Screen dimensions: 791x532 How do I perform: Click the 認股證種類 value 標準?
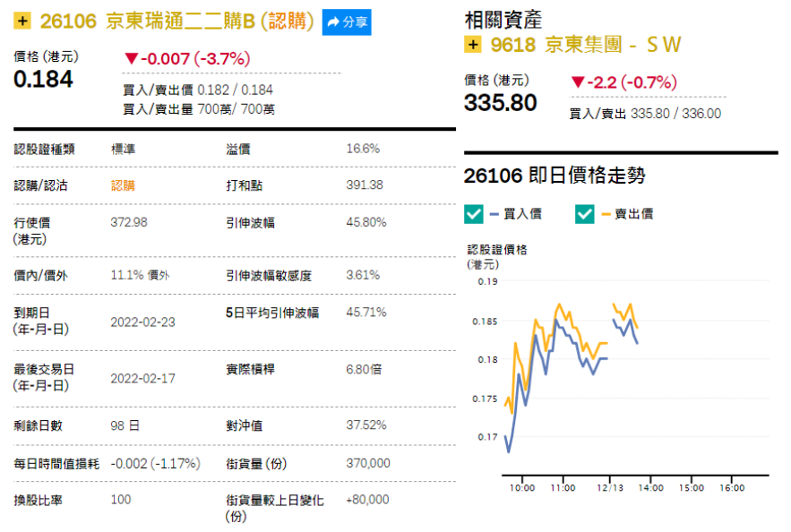pos(123,149)
